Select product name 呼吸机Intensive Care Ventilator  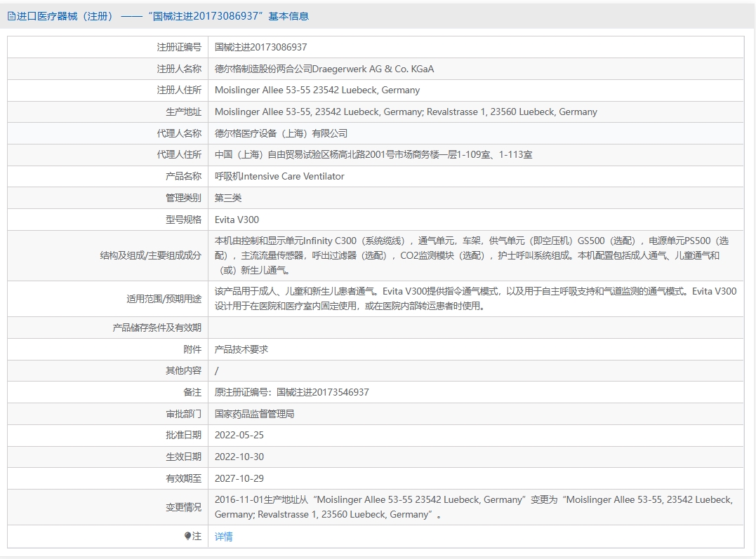pos(279,176)
